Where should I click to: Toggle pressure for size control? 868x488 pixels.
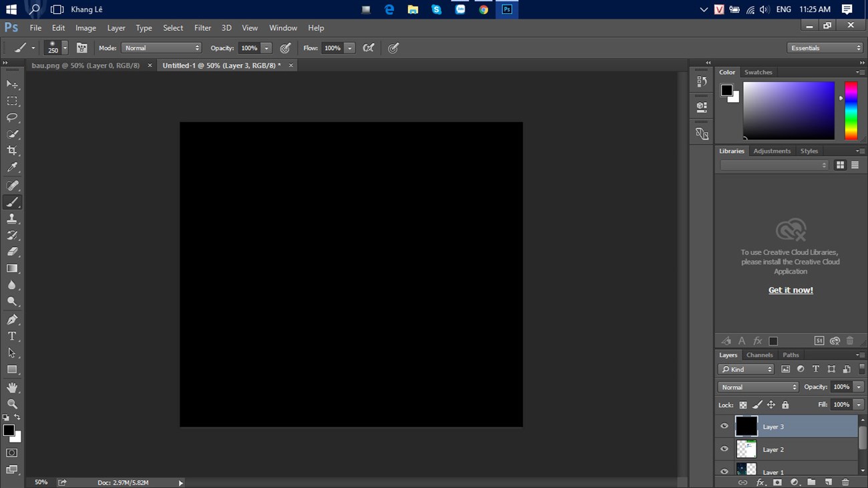pyautogui.click(x=393, y=48)
